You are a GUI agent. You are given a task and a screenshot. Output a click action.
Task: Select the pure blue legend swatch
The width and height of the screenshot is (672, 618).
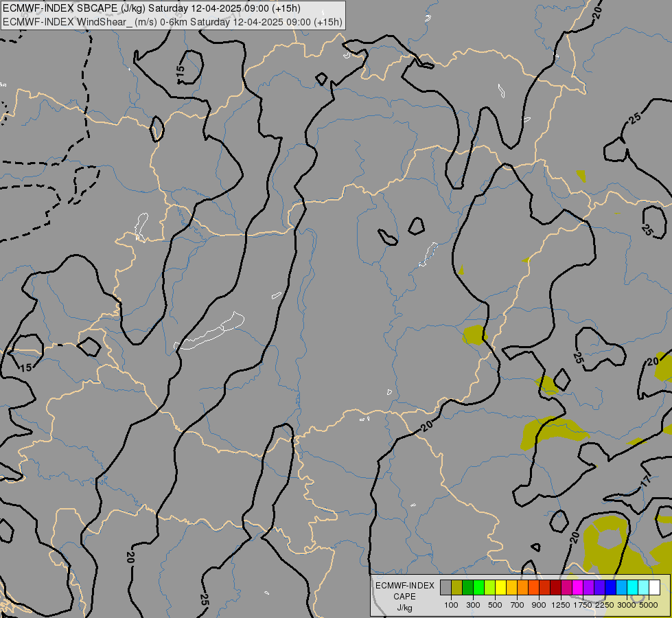coord(610,588)
